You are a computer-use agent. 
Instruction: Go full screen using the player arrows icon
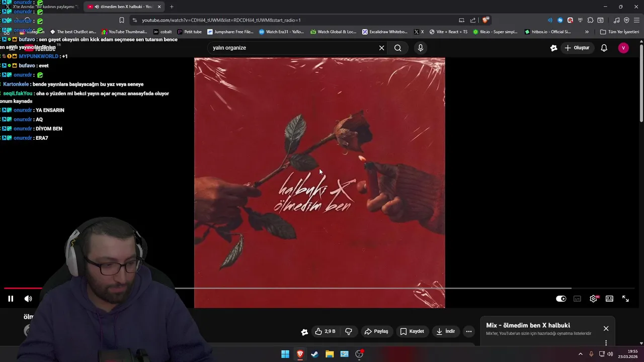click(625, 299)
